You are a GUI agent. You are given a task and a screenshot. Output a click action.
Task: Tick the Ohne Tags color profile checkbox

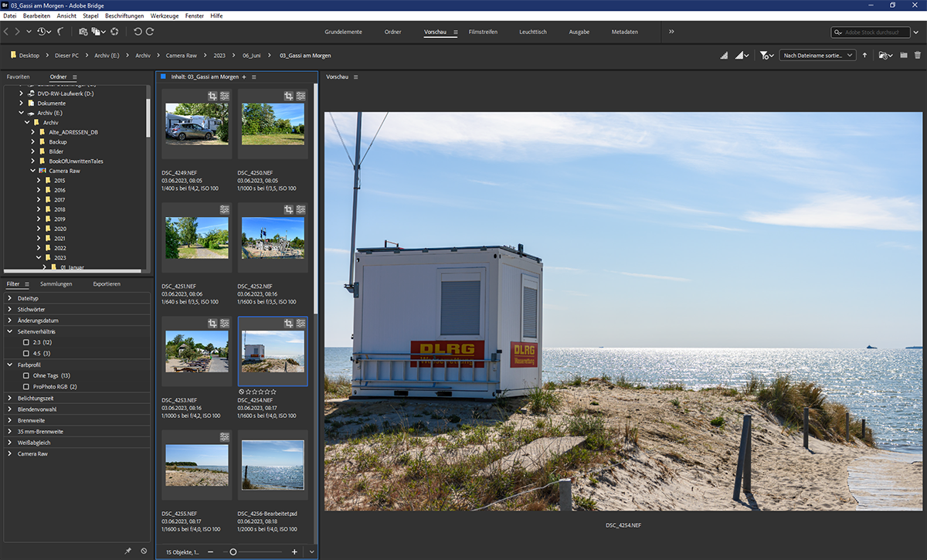point(26,375)
